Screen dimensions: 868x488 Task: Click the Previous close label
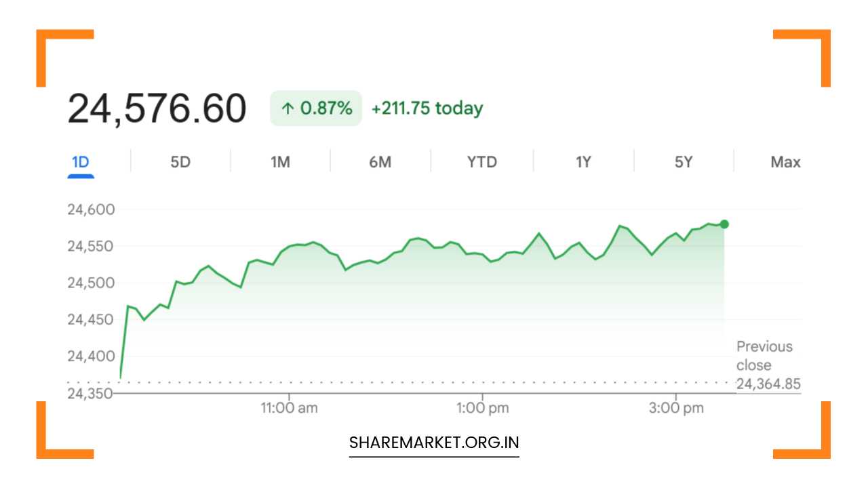[764, 355]
